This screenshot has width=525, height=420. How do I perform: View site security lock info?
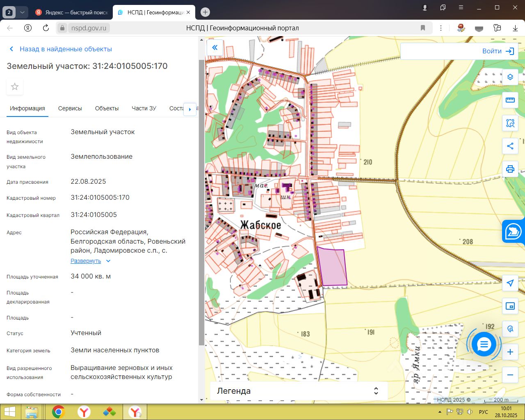(x=62, y=28)
